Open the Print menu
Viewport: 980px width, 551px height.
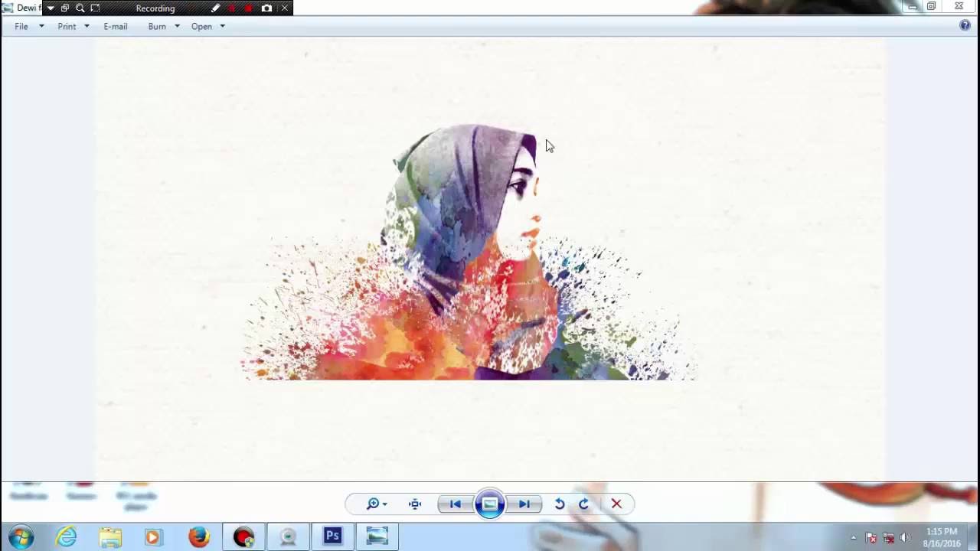[67, 26]
